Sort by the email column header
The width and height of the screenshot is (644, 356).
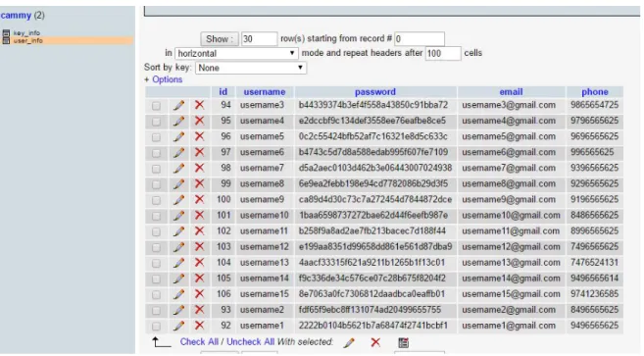click(511, 91)
